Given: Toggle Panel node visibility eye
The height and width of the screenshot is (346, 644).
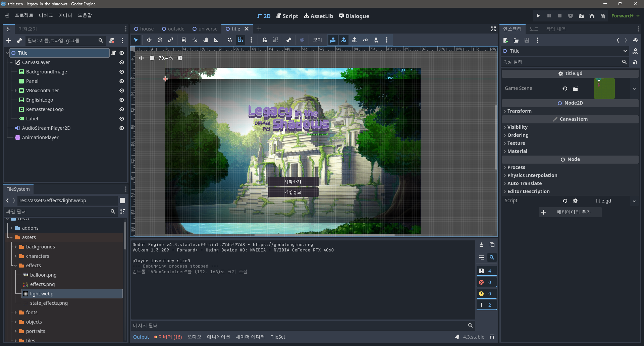Looking at the screenshot, I should (122, 81).
